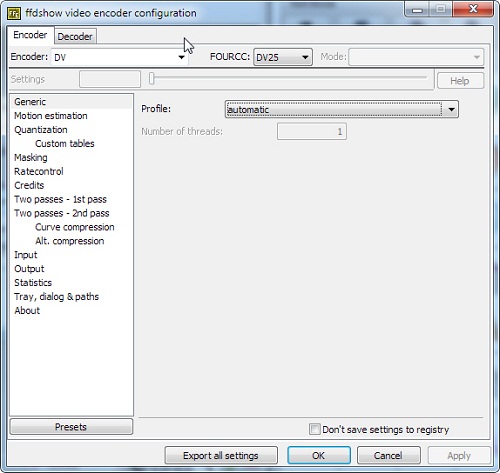Open Tray, dialog & paths page
The height and width of the screenshot is (473, 500).
(56, 297)
